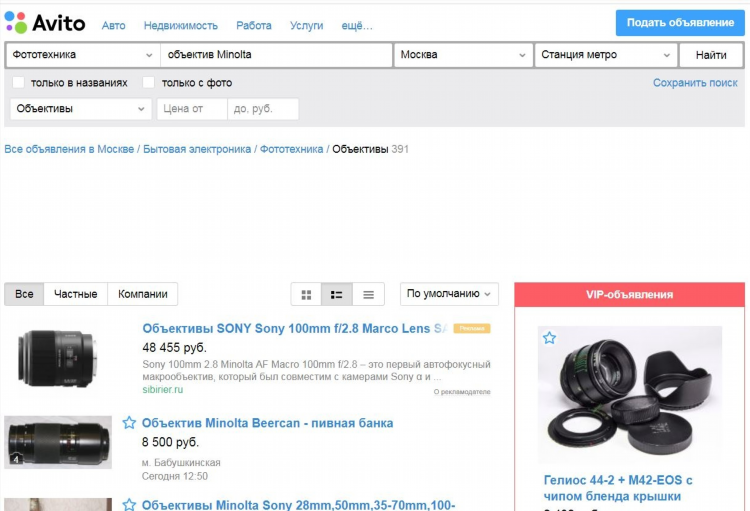The width and height of the screenshot is (750, 511).
Task: Add VIP Гелиос 44-2 listing to favorites
Action: tap(549, 338)
